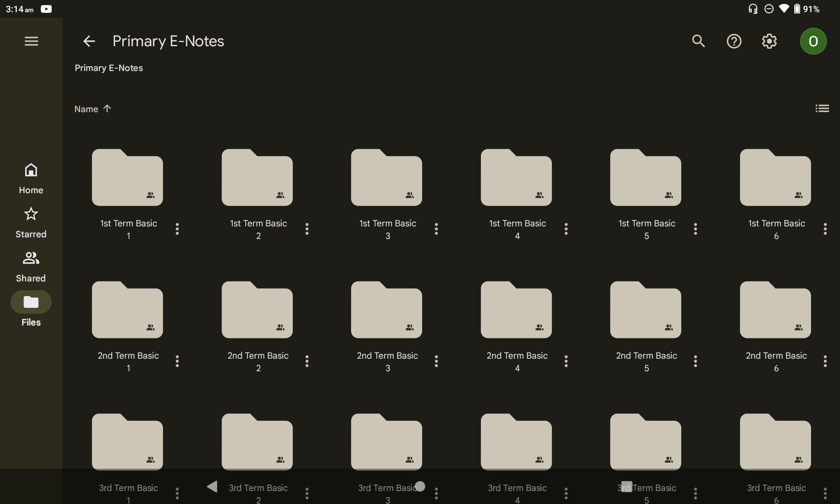Open more options for 1st Term Basic 1
The height and width of the screenshot is (504, 840).
click(177, 229)
